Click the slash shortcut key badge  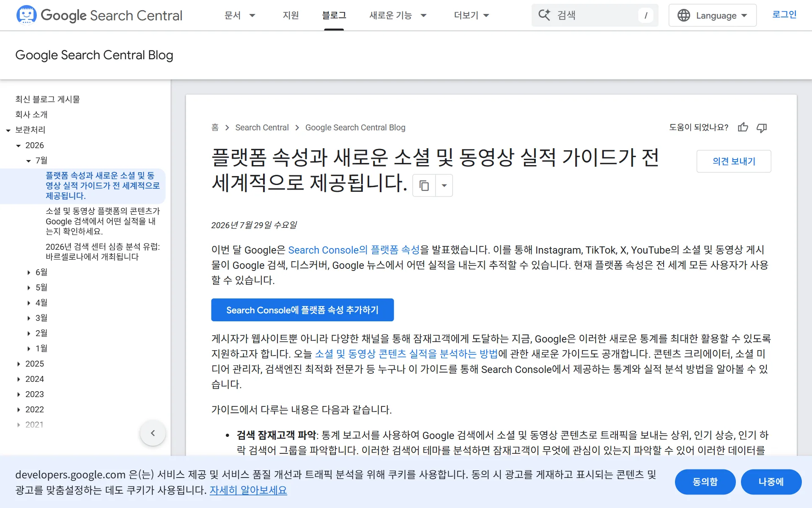click(646, 15)
